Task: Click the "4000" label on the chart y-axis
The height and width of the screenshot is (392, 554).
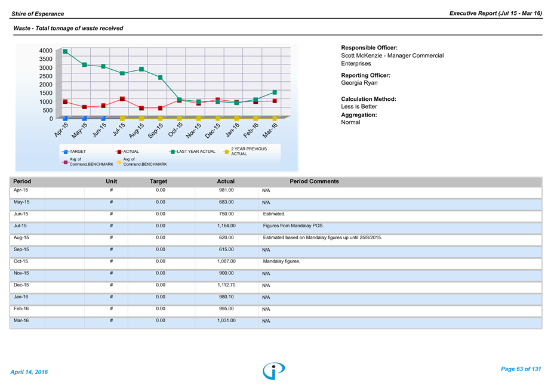Action: click(x=46, y=51)
